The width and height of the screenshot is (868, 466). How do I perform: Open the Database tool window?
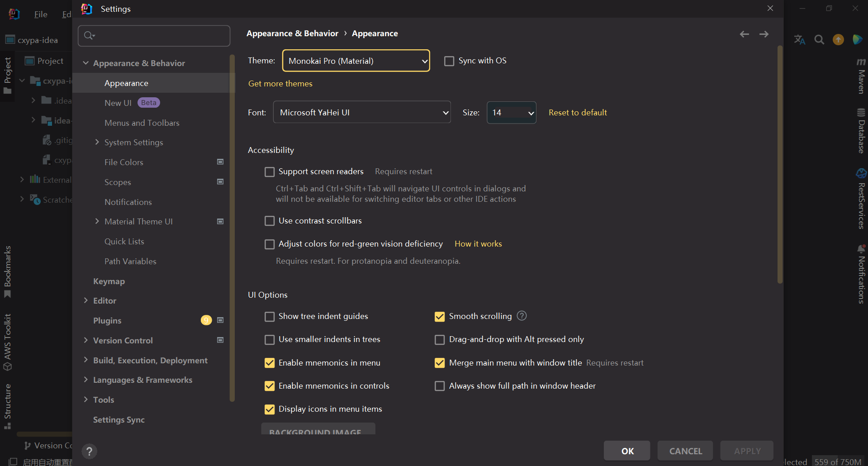861,132
